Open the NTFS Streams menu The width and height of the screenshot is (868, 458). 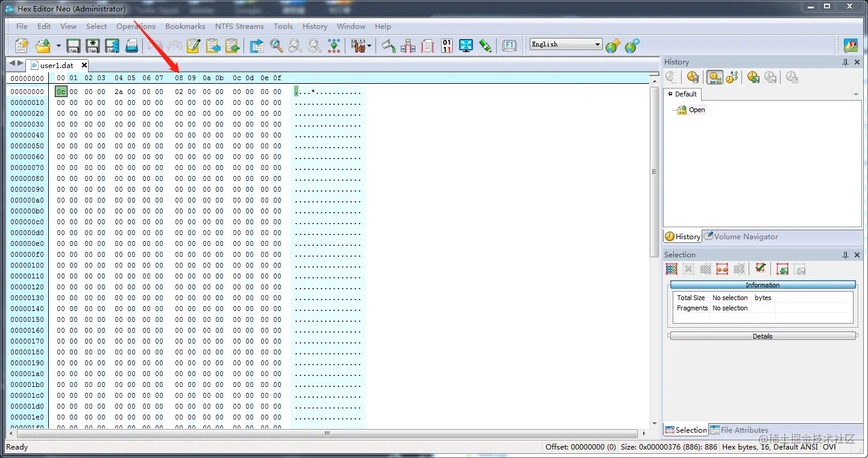coord(239,27)
